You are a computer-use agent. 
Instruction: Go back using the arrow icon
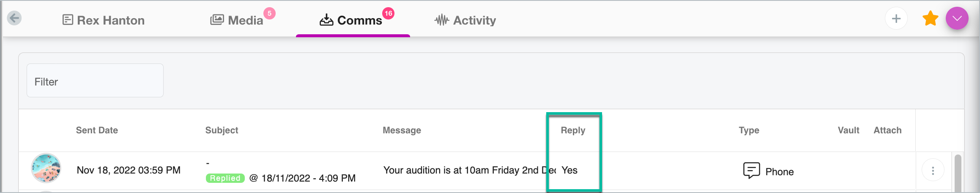click(x=14, y=18)
